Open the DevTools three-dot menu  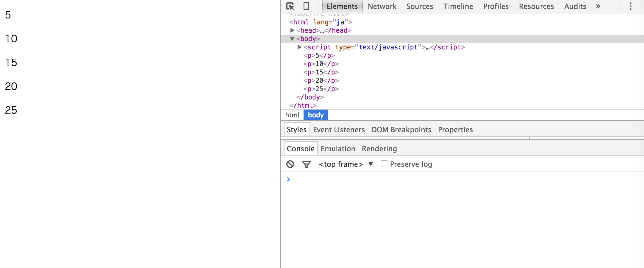(630, 6)
